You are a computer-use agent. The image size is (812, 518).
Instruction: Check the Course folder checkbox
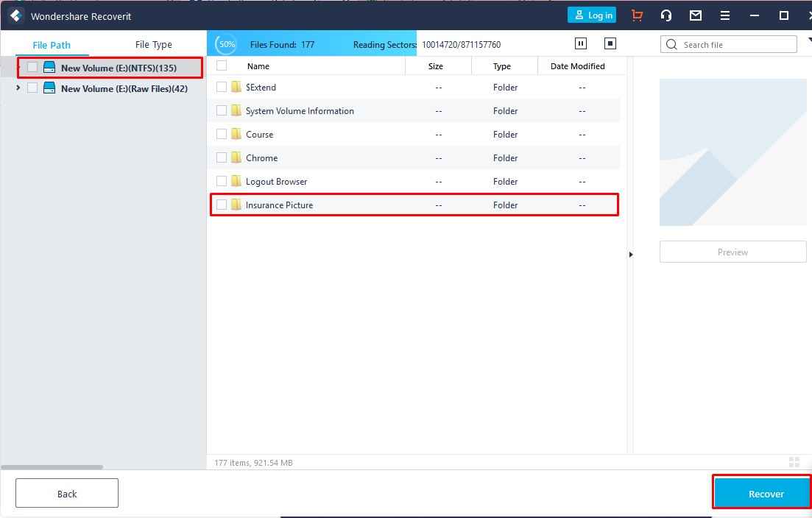222,134
